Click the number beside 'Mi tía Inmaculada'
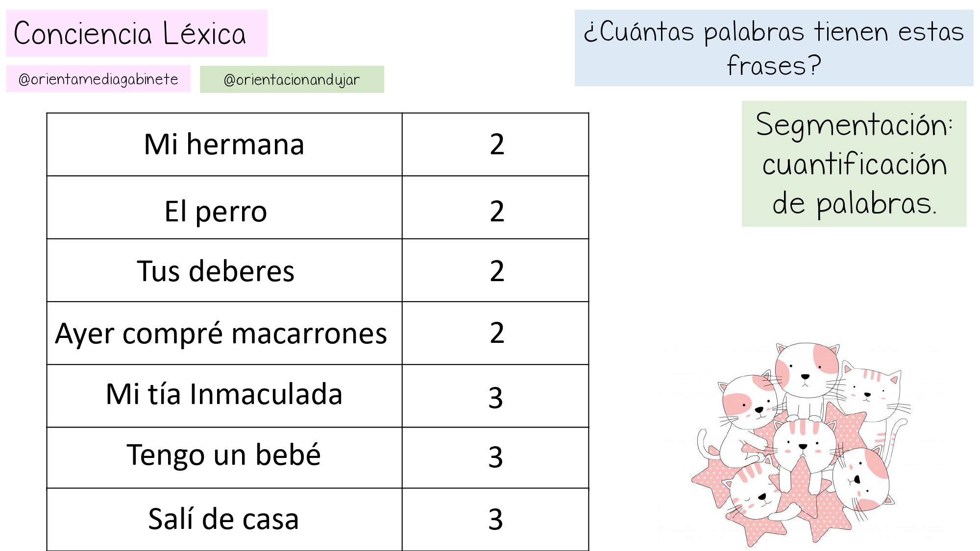 [x=495, y=397]
